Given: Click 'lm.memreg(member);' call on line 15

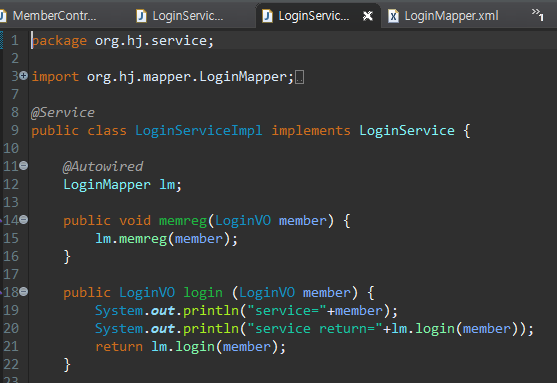Looking at the screenshot, I should click(167, 239).
